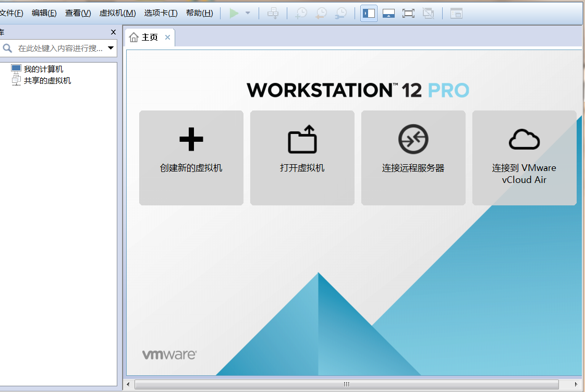Select 共享的虚拟机 in the library tree
Image resolution: width=585 pixels, height=392 pixels.
point(47,81)
